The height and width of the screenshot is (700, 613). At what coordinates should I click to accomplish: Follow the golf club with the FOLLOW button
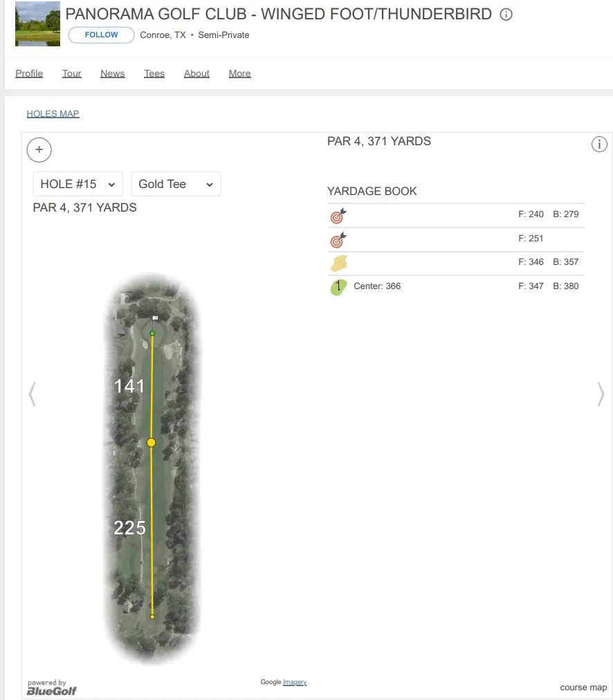coord(101,35)
